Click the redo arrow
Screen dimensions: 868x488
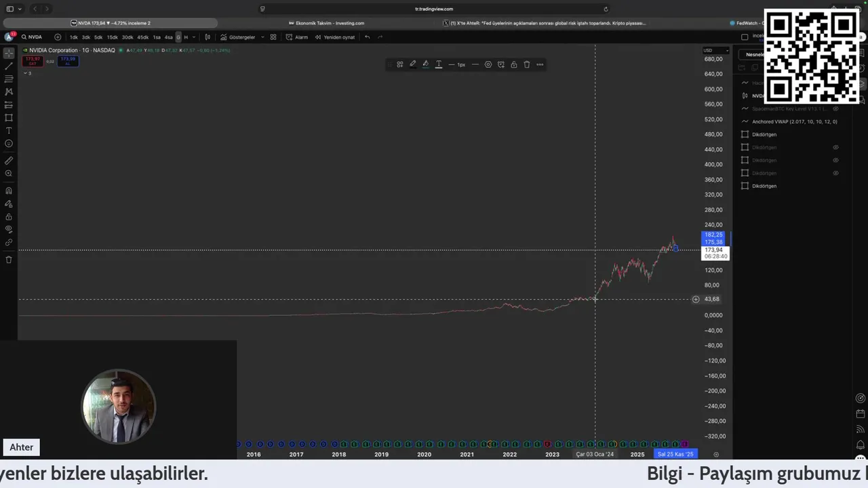pos(380,37)
